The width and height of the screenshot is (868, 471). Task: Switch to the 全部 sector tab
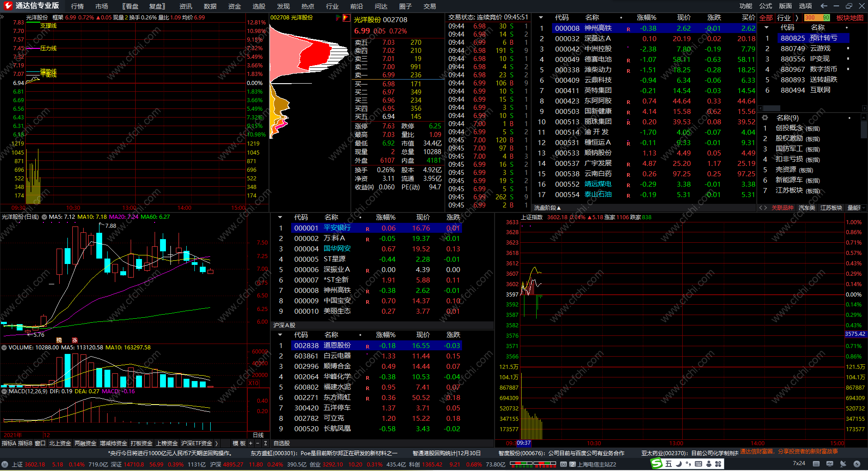pos(766,18)
